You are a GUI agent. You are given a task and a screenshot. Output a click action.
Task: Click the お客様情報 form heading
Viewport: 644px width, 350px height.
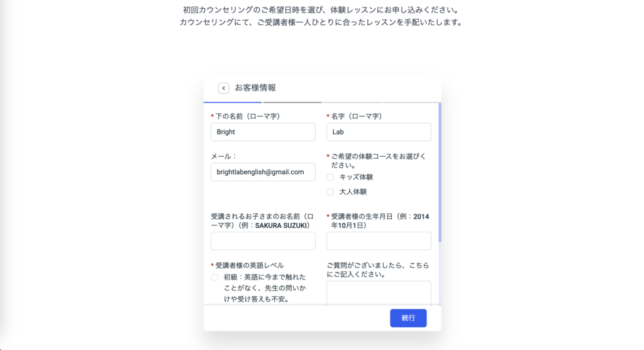click(x=255, y=88)
